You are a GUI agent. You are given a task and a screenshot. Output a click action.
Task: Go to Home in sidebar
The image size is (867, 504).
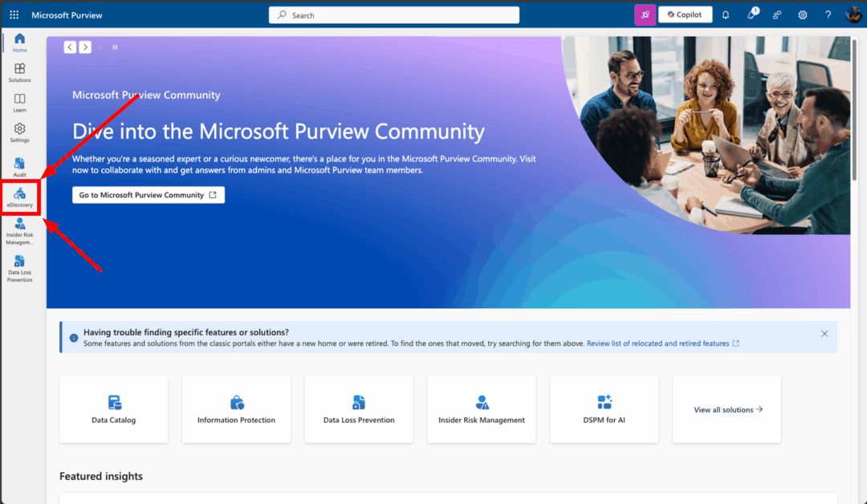click(20, 42)
